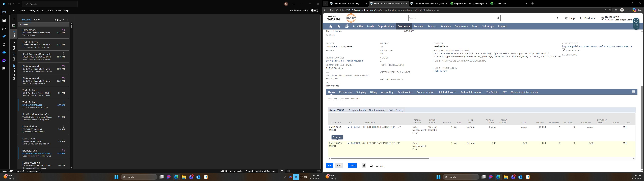Click the Back button on the record
The height and width of the screenshot is (181, 644).
(x=339, y=166)
